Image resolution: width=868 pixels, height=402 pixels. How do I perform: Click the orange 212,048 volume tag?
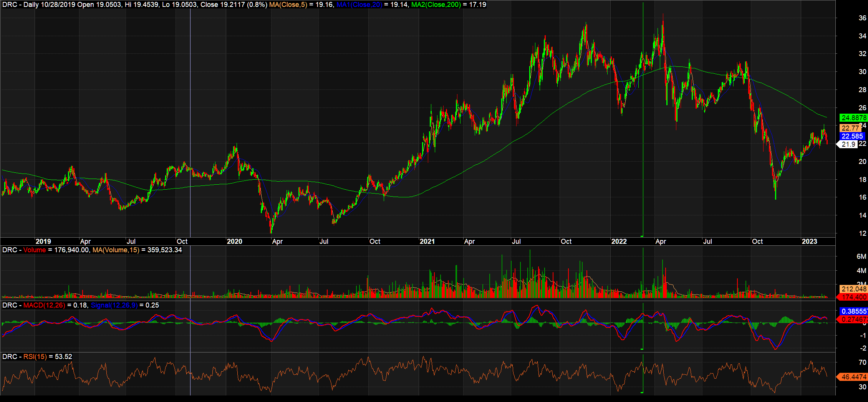853,289
